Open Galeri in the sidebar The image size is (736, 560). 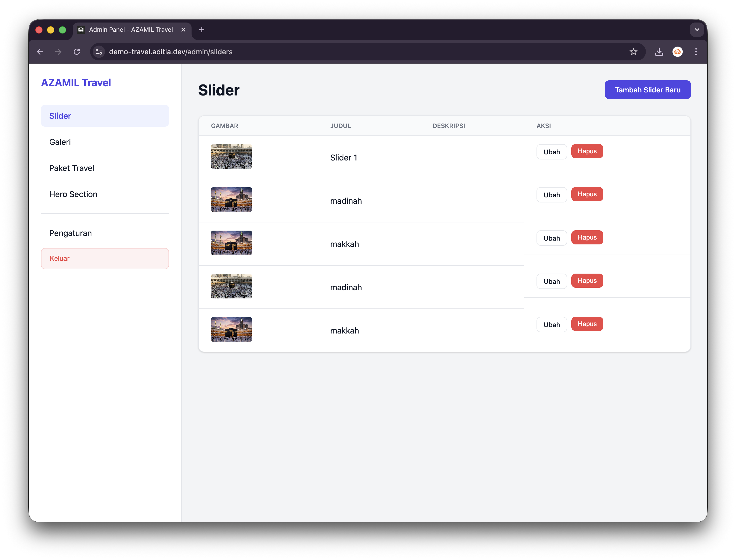(60, 142)
